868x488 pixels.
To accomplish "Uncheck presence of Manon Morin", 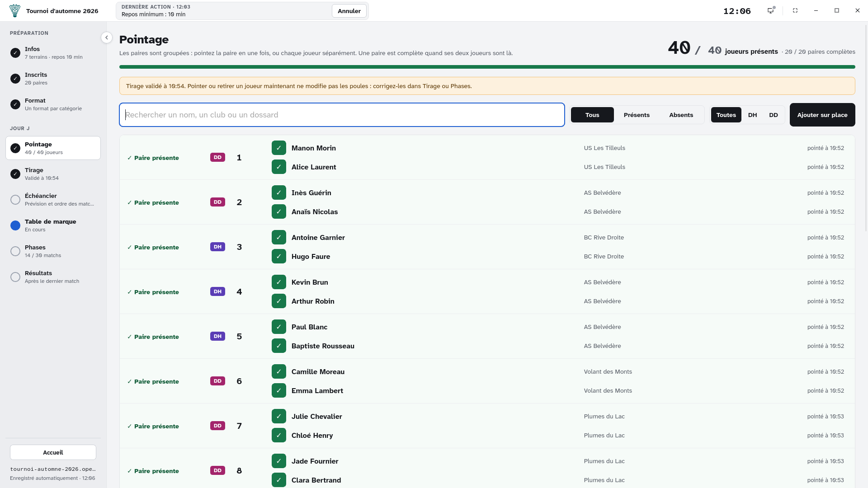I will (279, 148).
